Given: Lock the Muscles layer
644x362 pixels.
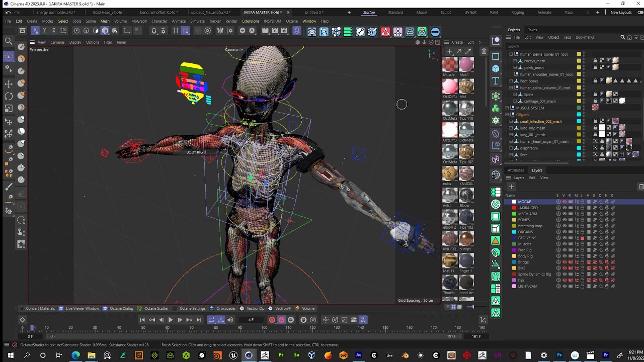Looking at the screenshot, I should (582, 244).
